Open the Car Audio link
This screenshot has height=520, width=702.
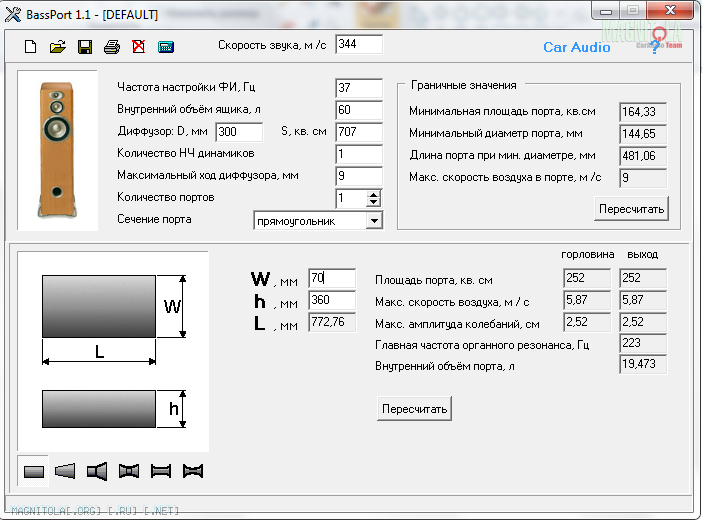point(576,47)
